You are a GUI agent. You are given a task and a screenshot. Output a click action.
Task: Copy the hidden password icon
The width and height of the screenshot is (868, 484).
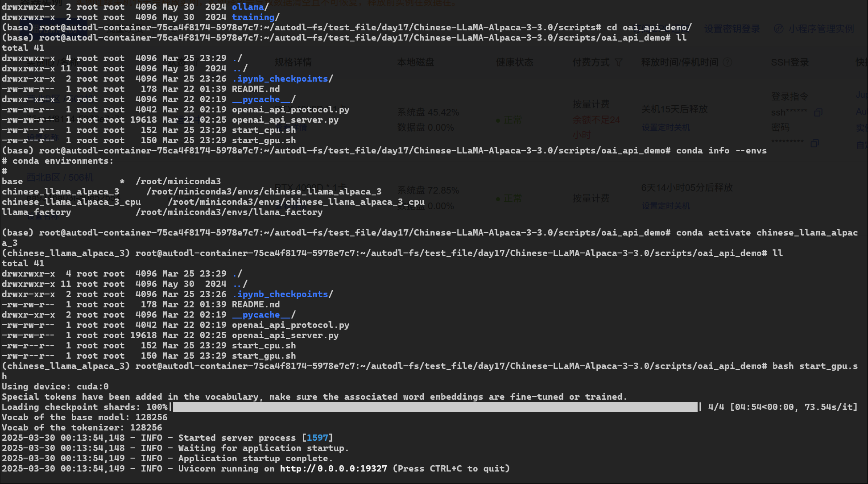814,144
